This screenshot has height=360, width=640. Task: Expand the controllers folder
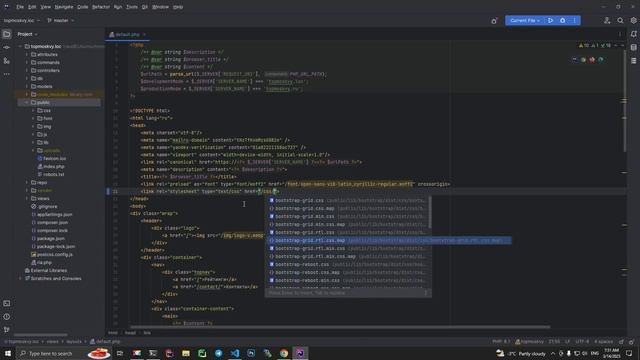27,70
